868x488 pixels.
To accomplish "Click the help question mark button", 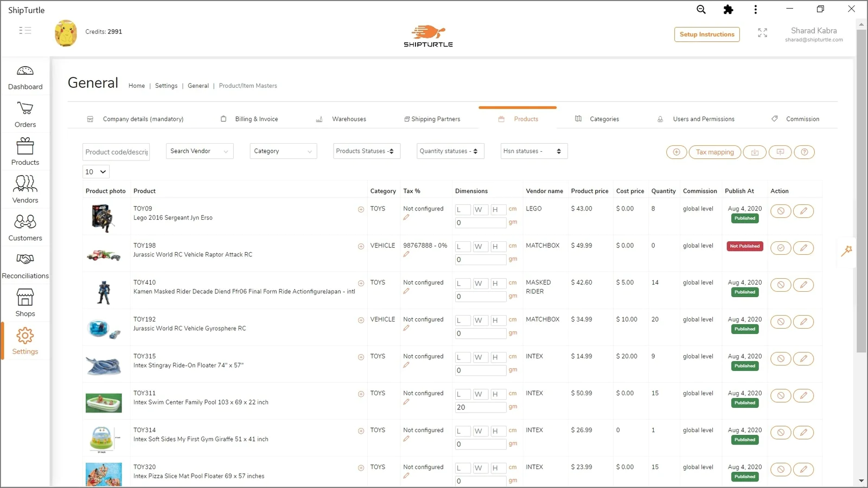I will click(804, 152).
